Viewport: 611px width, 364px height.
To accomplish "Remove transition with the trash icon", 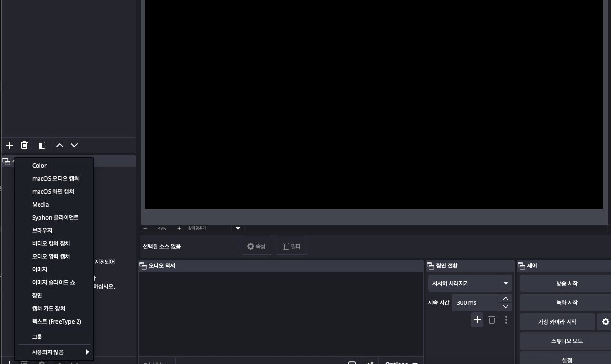I will coord(492,320).
